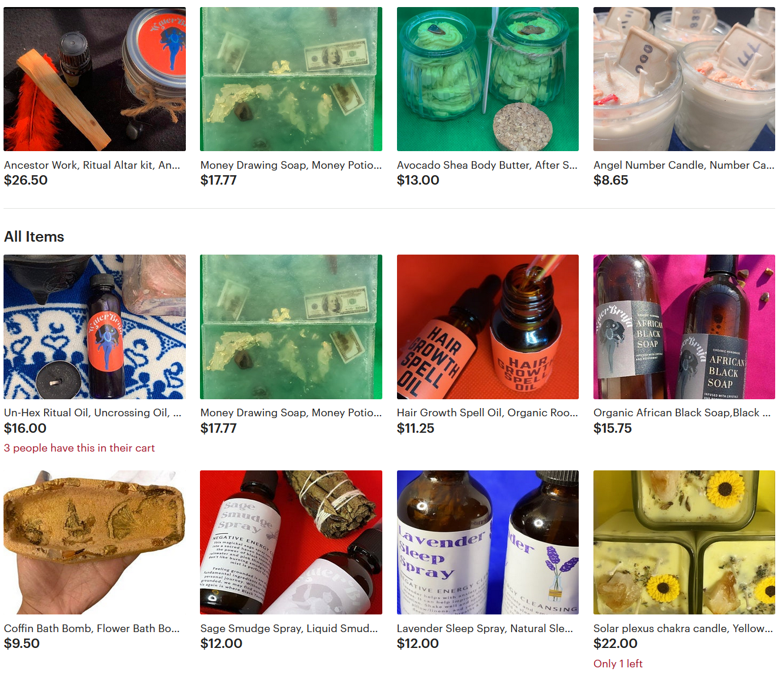View the Coffin Bath Bomb image
This screenshot has height=675, width=784.
(x=95, y=542)
